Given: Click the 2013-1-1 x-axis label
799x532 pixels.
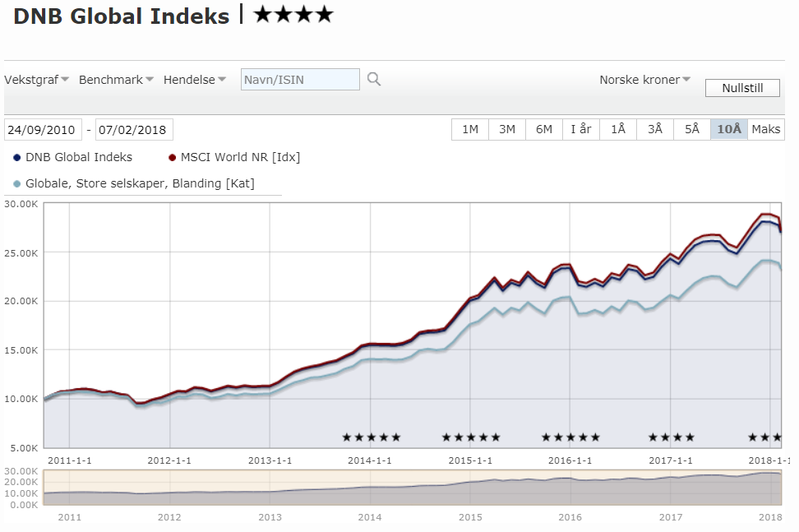Looking at the screenshot, I should 270,460.
